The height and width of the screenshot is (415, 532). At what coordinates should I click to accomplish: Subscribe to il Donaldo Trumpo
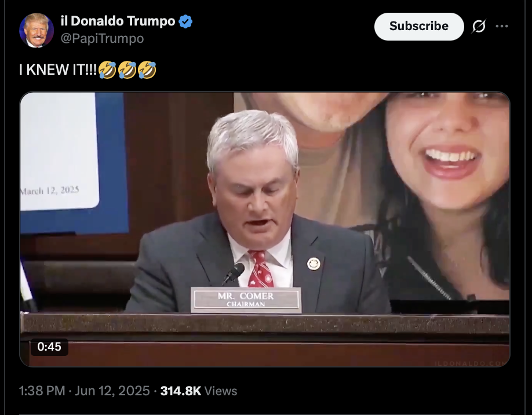click(x=419, y=27)
